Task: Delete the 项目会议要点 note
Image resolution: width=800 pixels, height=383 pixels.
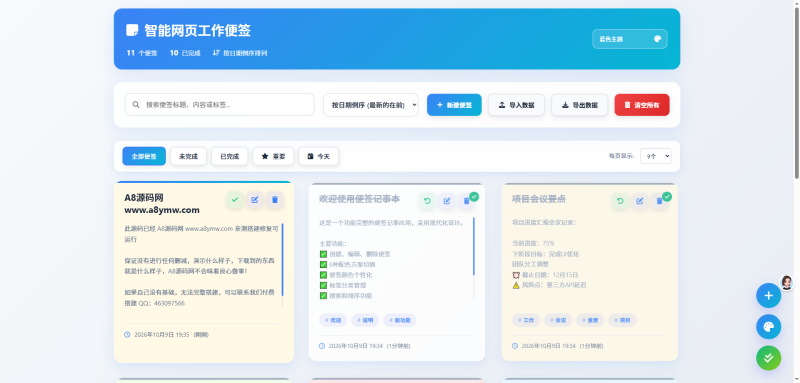Action: (659, 201)
